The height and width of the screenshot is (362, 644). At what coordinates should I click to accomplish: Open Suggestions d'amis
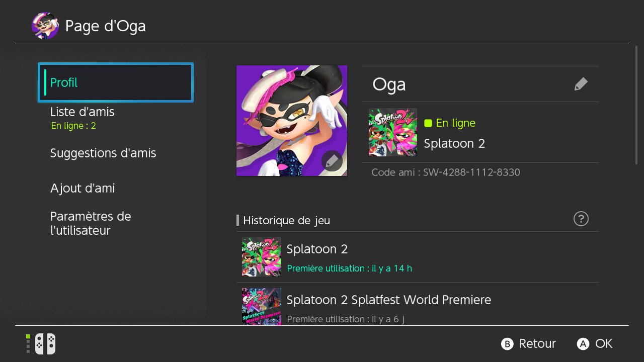103,153
